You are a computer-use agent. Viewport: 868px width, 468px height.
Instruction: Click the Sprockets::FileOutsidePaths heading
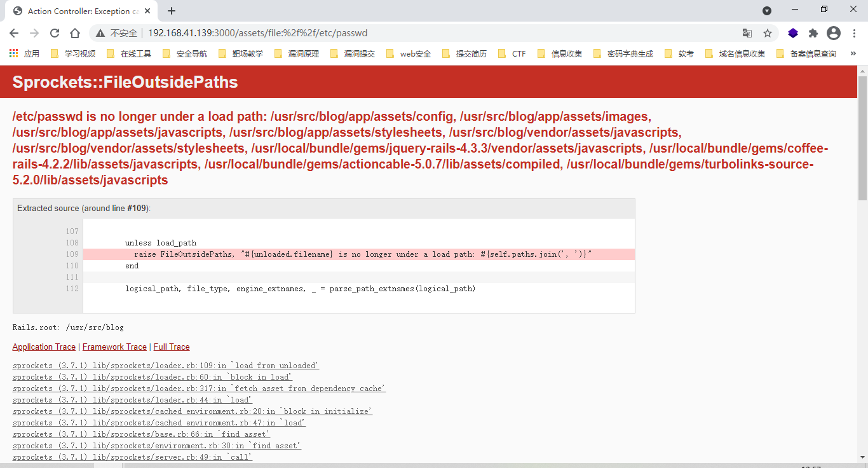(125, 82)
